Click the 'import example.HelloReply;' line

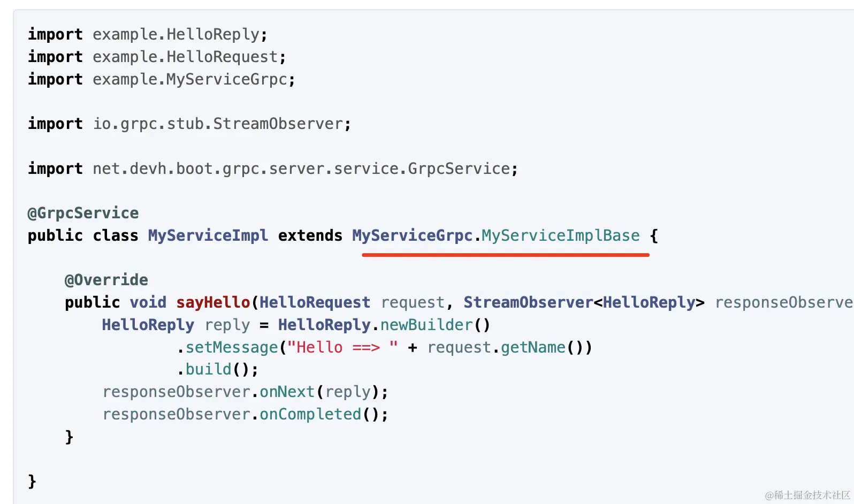[x=148, y=34]
